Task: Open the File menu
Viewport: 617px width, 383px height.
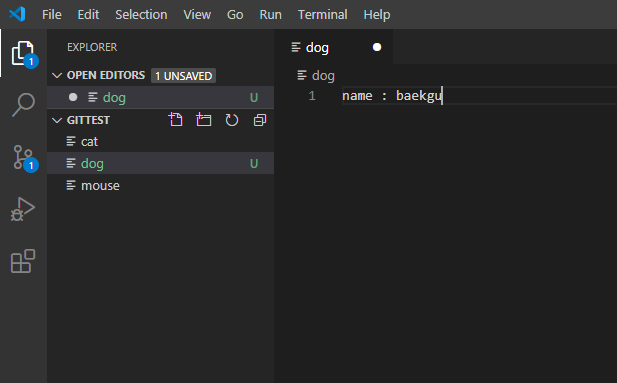Action: click(x=52, y=15)
